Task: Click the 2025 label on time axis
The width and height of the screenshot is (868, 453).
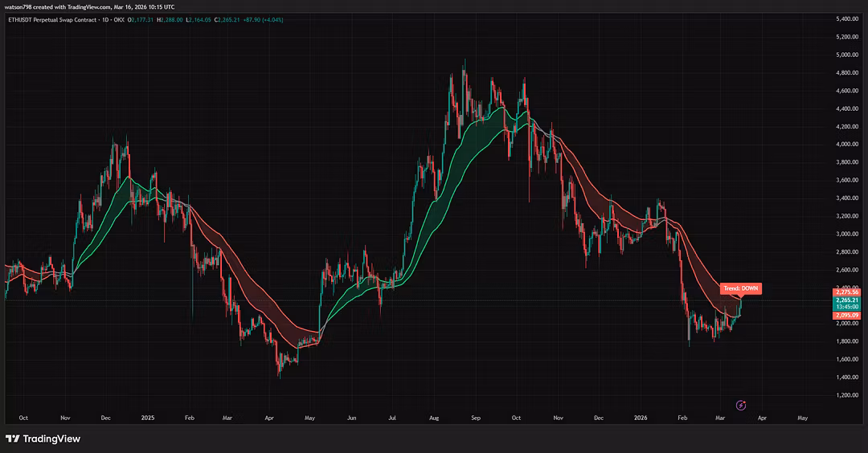Action: [x=147, y=418]
